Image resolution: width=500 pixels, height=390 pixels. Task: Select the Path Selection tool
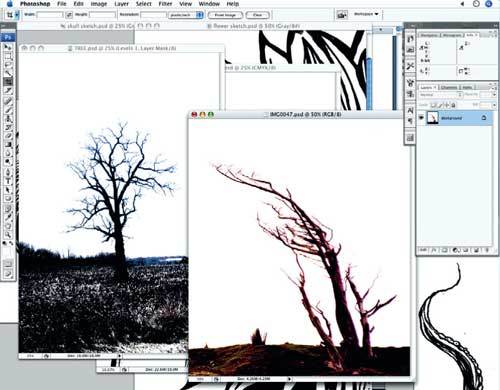(x=8, y=190)
